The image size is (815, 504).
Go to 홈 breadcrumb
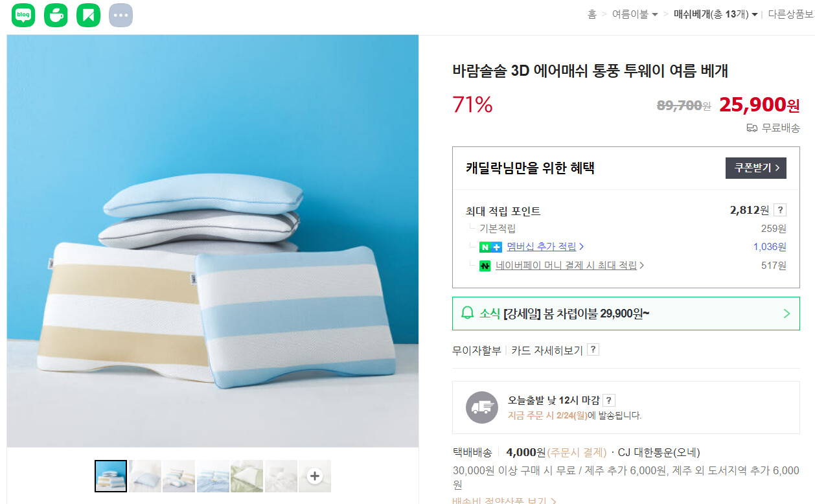point(591,14)
